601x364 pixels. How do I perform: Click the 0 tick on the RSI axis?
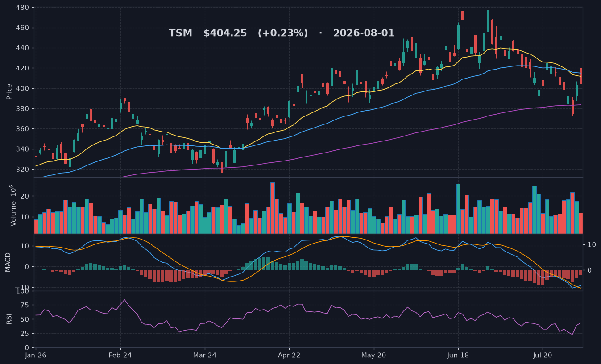28,347
